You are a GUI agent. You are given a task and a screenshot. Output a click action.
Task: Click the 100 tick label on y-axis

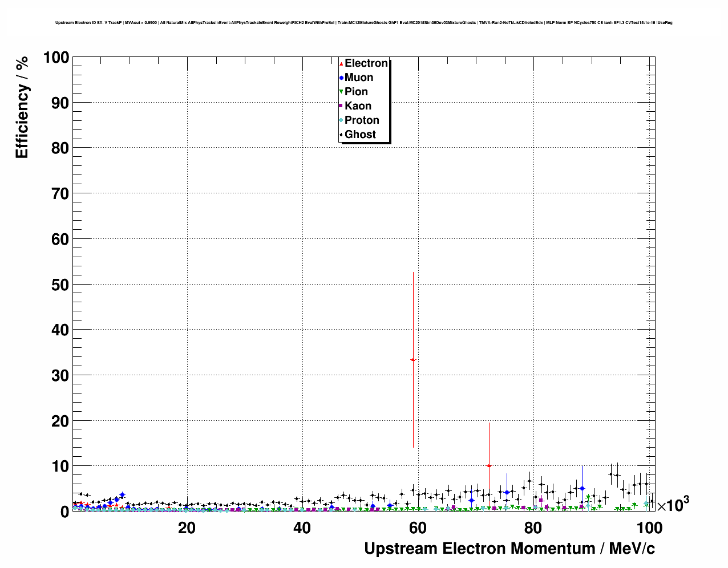pos(56,58)
